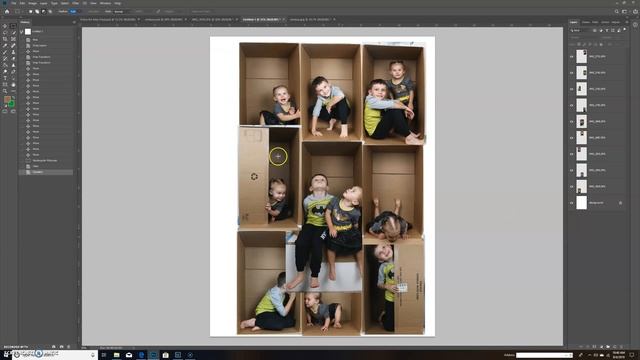
Task: Select the Rectangular Marquee tool
Action: (x=13, y=26)
